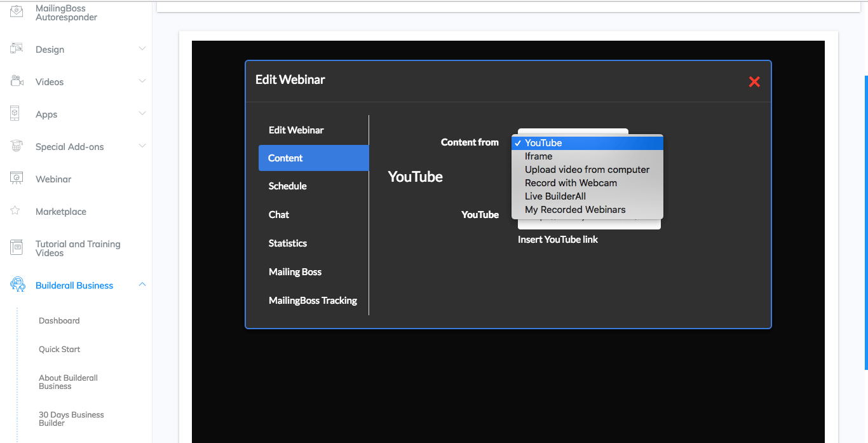This screenshot has width=868, height=443.
Task: Click the Webinar sidebar icon
Action: [17, 179]
